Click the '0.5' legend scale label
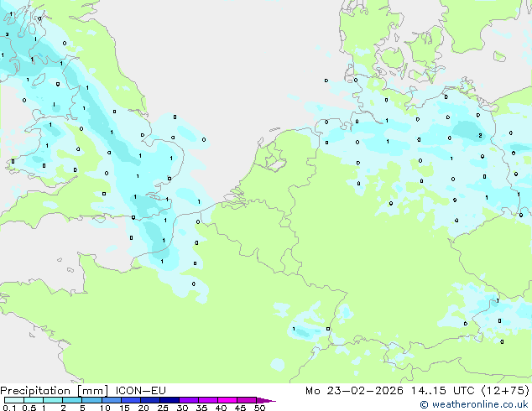This screenshot has width=532, height=411. pyautogui.click(x=29, y=408)
